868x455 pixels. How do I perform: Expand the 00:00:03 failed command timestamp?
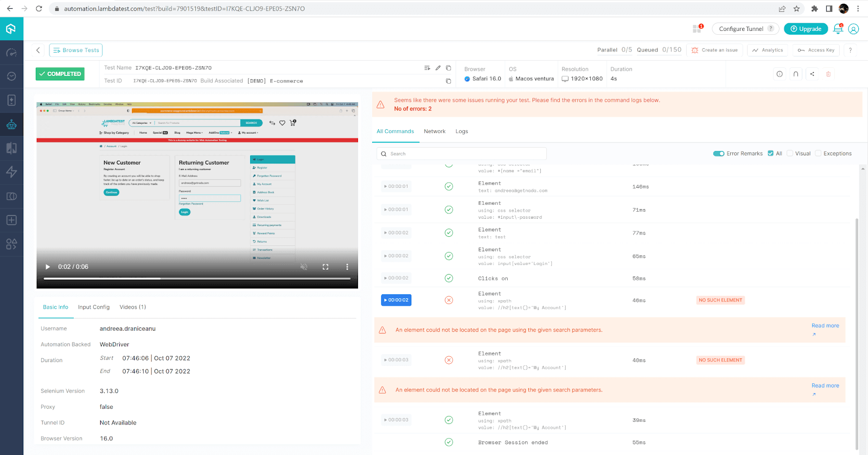396,360
